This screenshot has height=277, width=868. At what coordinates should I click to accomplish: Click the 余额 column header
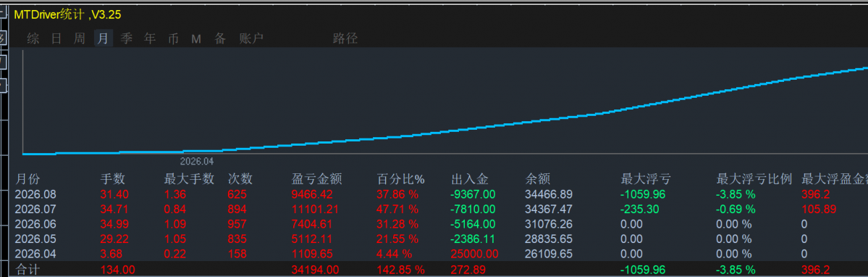(x=537, y=179)
